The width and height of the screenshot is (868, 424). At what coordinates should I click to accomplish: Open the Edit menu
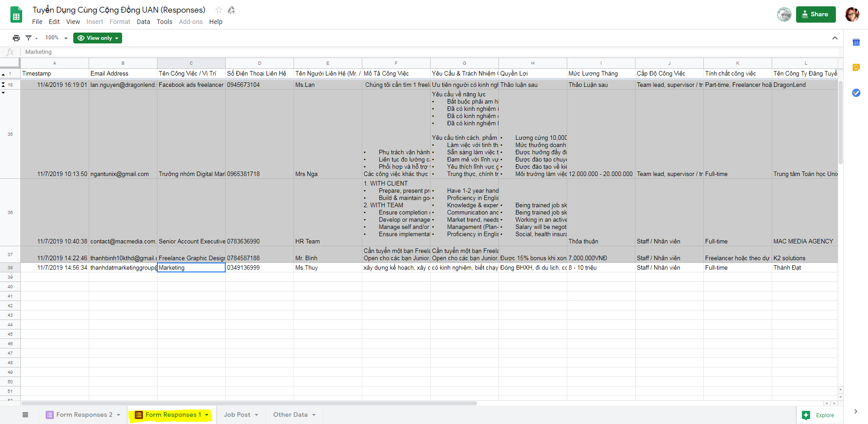point(54,22)
